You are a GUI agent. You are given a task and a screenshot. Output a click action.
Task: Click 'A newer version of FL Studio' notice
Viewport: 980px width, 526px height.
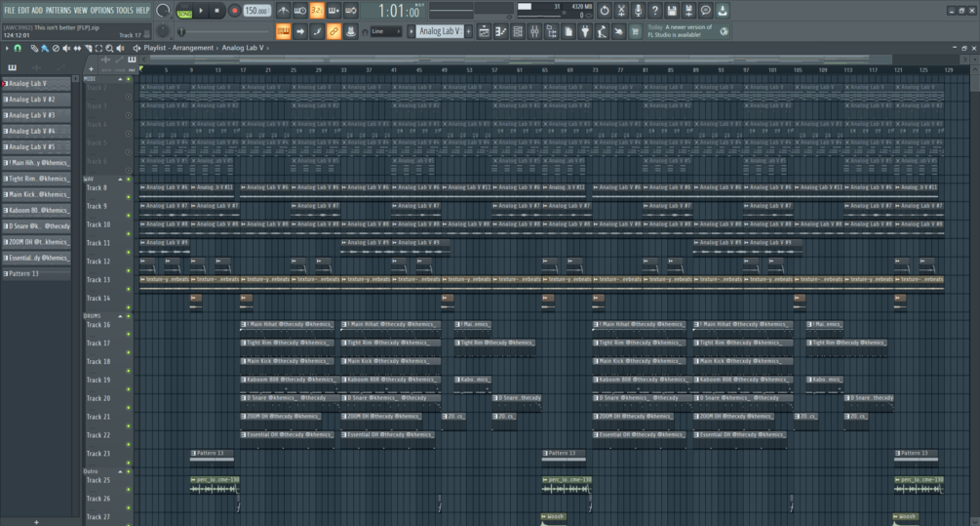[680, 30]
